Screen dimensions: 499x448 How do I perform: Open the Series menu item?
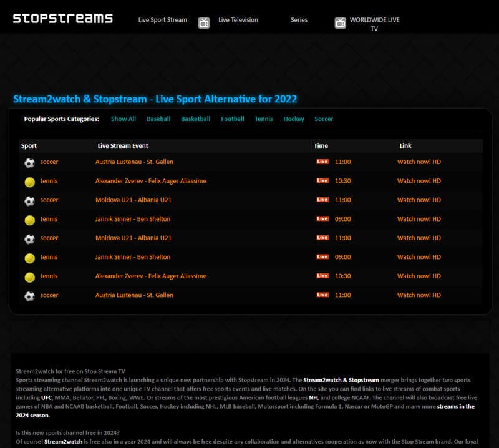tap(299, 20)
